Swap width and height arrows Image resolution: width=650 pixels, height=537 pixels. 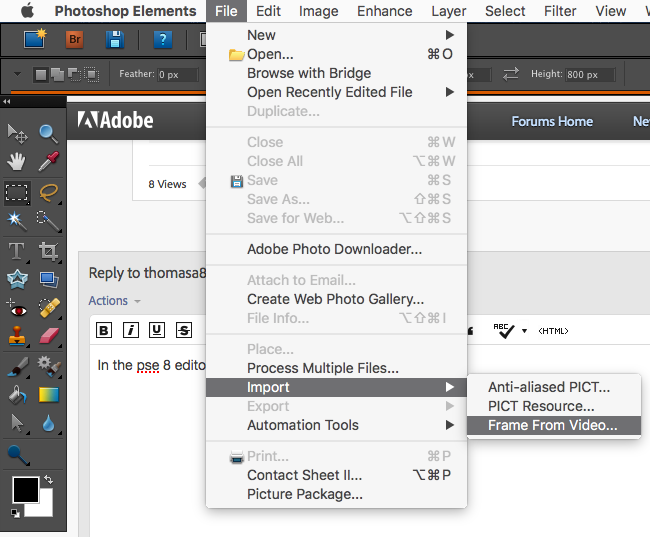511,74
